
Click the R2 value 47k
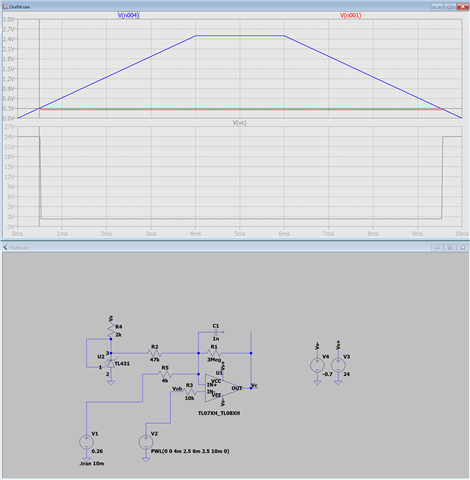click(x=154, y=360)
